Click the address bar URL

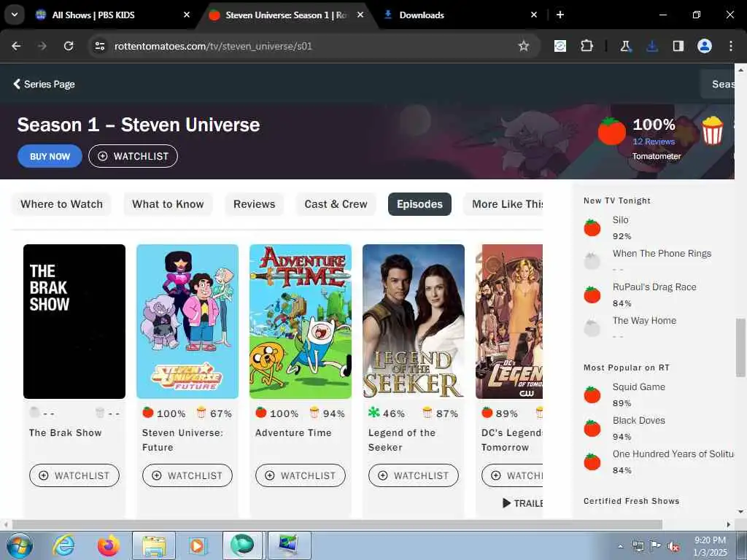pyautogui.click(x=213, y=46)
